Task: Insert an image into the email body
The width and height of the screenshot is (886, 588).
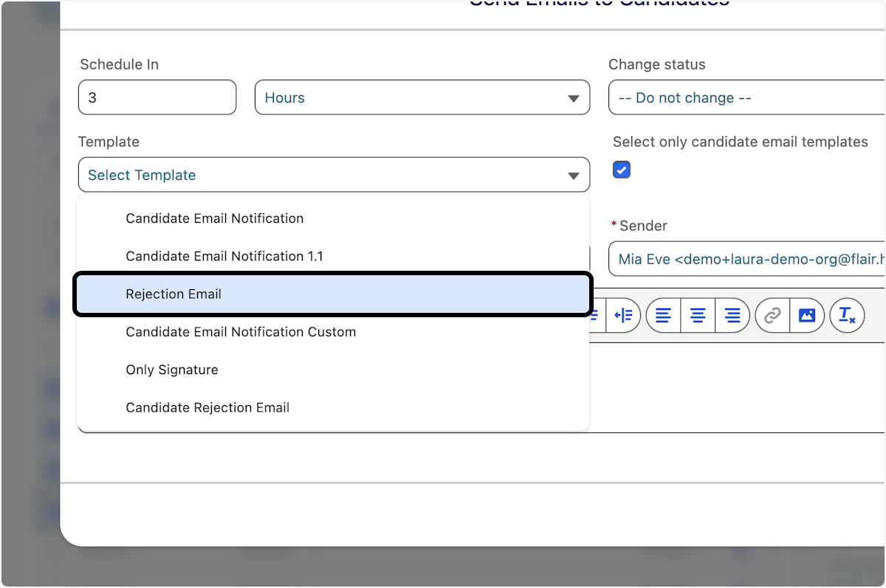Action: (807, 315)
